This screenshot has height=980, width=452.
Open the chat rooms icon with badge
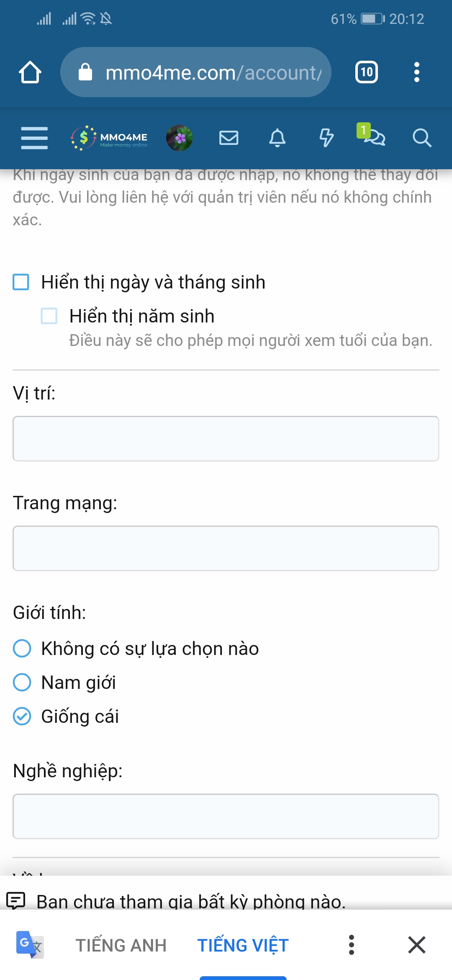[372, 137]
